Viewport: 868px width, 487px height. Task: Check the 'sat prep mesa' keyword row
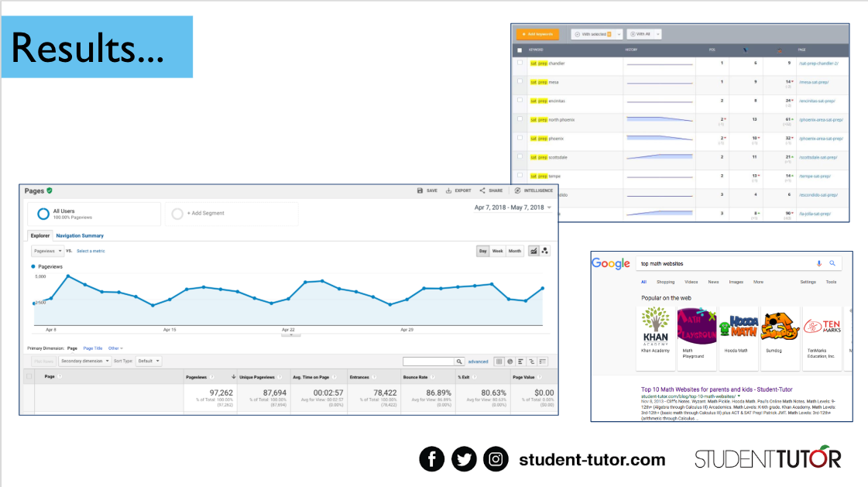click(520, 81)
